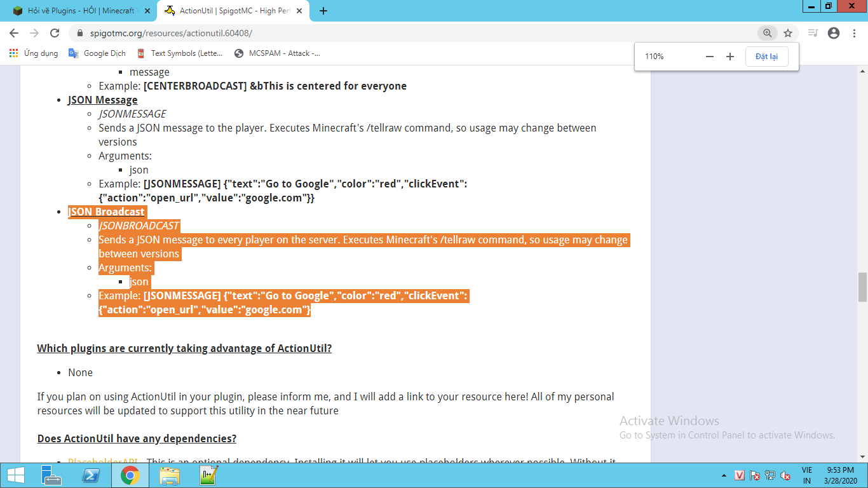Click the "None" list item

[x=80, y=372]
